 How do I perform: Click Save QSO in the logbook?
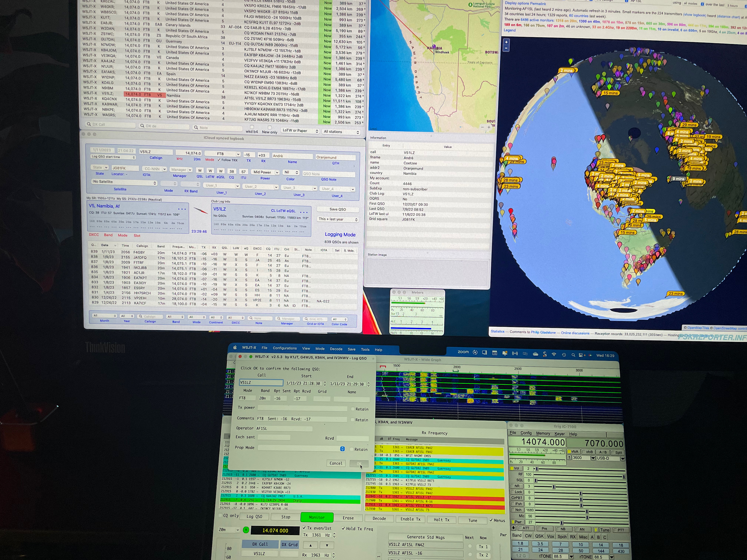click(x=337, y=209)
